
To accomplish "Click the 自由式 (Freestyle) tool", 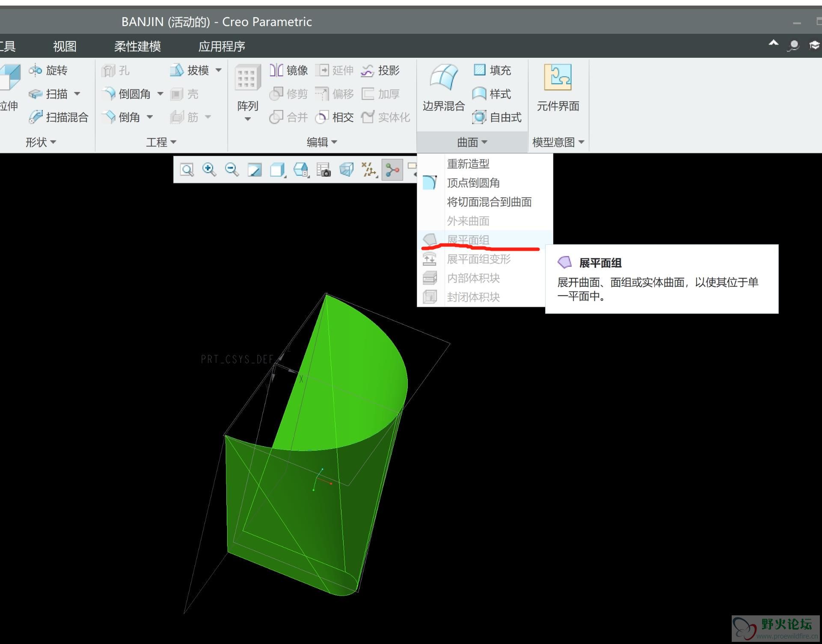I will 497,117.
